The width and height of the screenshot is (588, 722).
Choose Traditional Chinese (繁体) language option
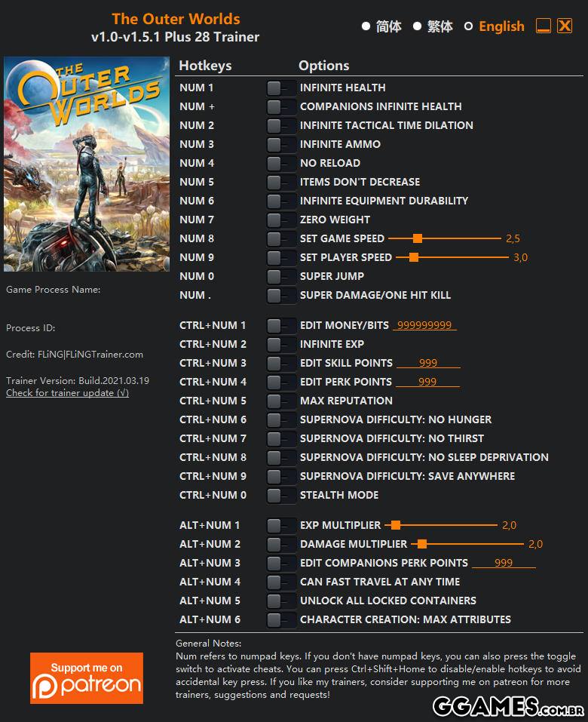[417, 26]
